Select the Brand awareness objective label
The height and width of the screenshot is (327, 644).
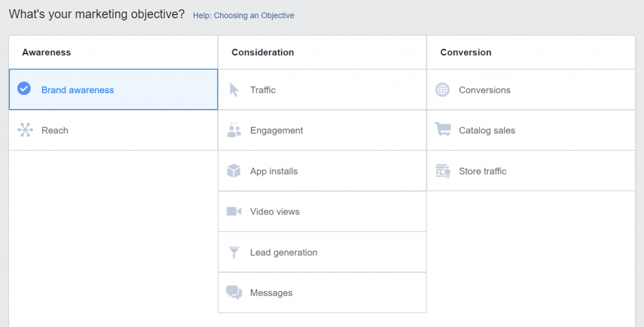[77, 90]
